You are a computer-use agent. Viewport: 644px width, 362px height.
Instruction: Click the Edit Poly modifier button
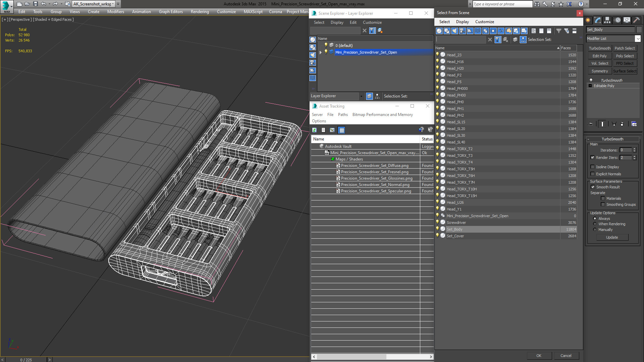pyautogui.click(x=599, y=56)
